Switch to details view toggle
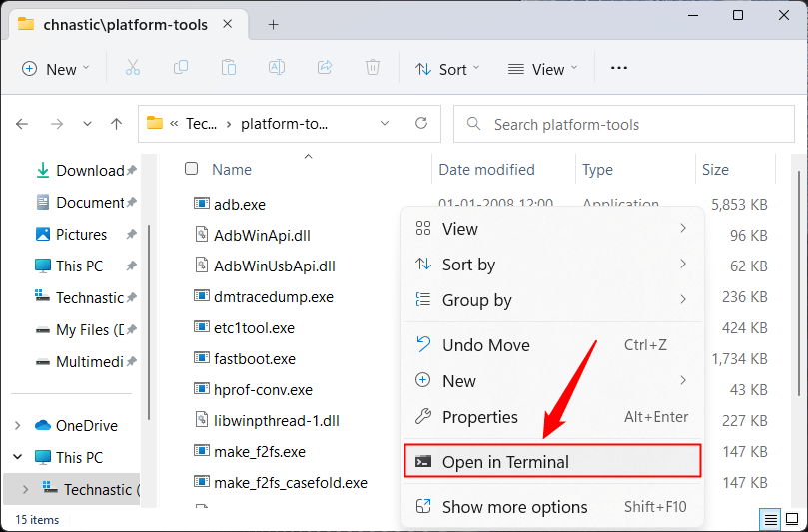 (x=771, y=520)
